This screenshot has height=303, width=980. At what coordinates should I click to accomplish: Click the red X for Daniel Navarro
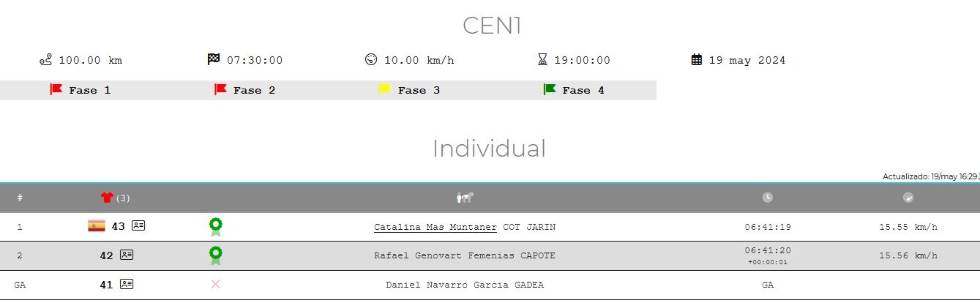pos(215,284)
